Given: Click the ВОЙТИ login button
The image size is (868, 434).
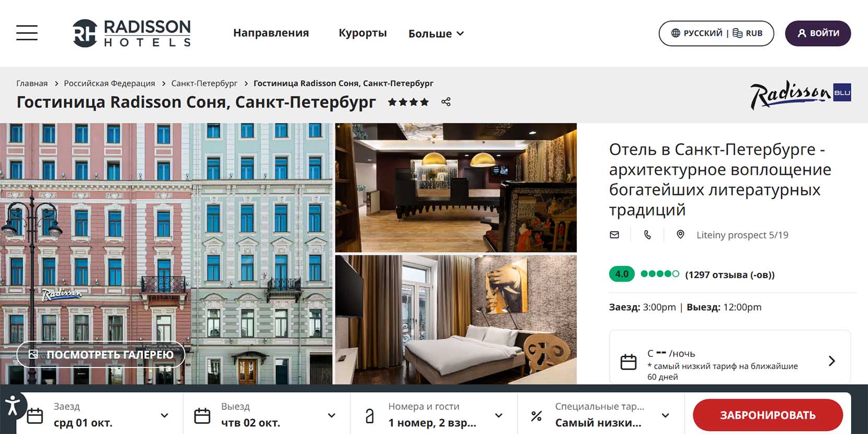Looking at the screenshot, I should [x=818, y=33].
